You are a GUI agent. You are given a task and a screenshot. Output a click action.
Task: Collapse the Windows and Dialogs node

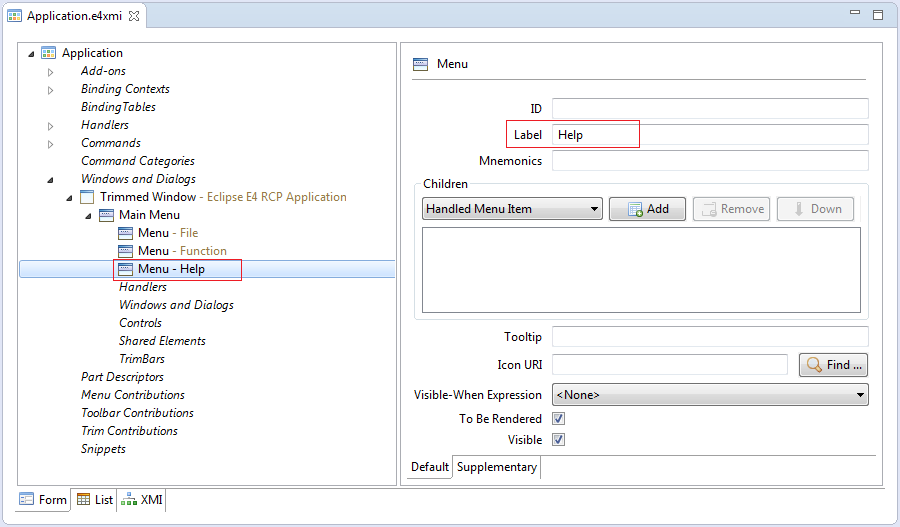(x=50, y=180)
